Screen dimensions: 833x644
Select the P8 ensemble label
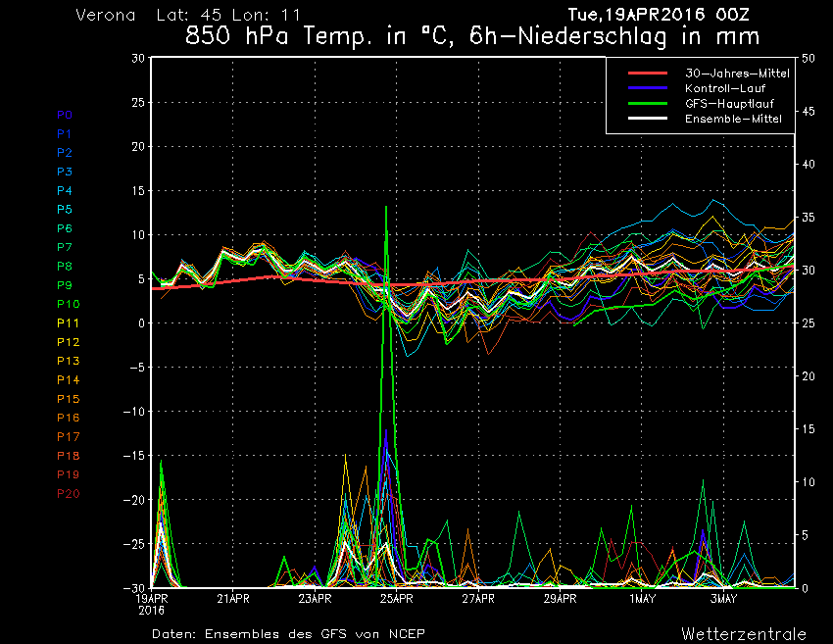(x=65, y=267)
